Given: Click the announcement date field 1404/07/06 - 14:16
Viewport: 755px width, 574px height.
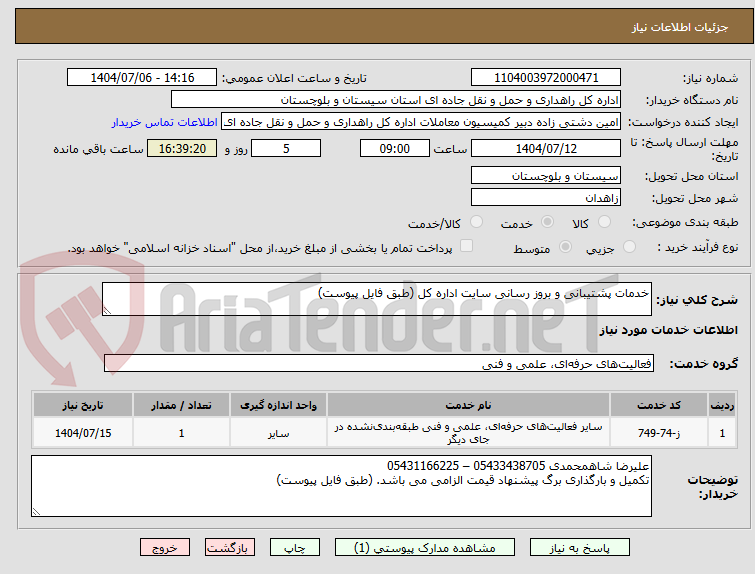Looking at the screenshot, I should (x=142, y=78).
